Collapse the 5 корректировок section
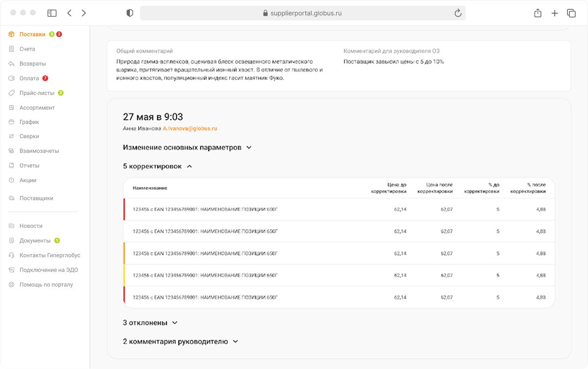The height and width of the screenshot is (369, 588). coord(190,167)
